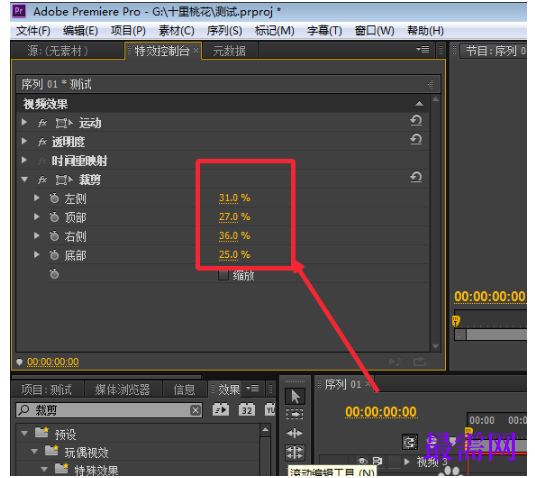Viewport: 535px width, 478px height.
Task: Toggle animation stopwatch for 左侧
Action: 54,198
